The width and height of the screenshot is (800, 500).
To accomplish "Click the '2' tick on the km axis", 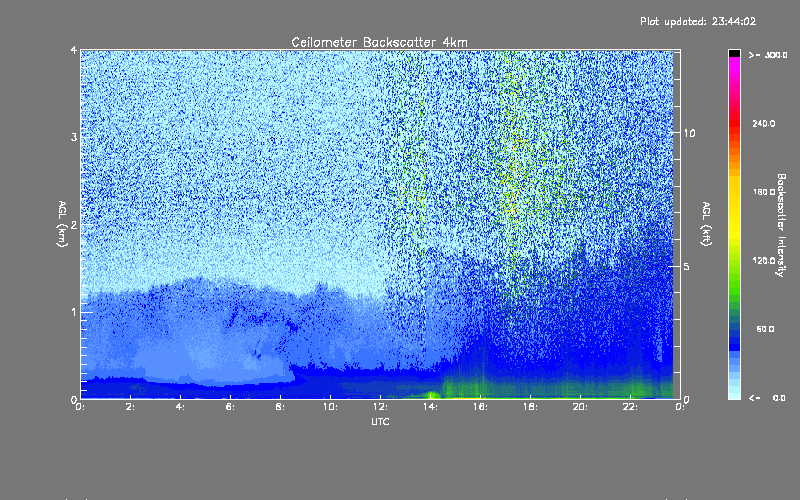I will point(74,225).
